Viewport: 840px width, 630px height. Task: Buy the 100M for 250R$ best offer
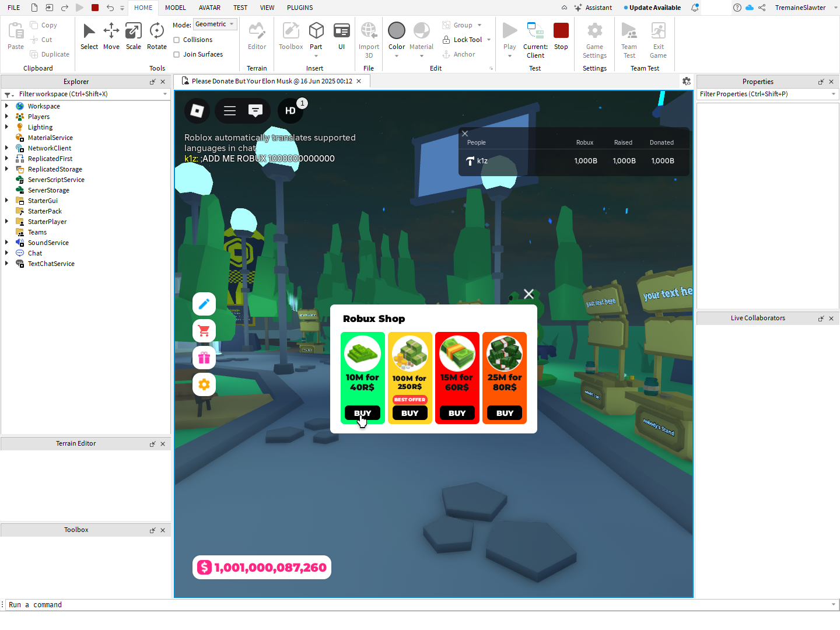[410, 413]
